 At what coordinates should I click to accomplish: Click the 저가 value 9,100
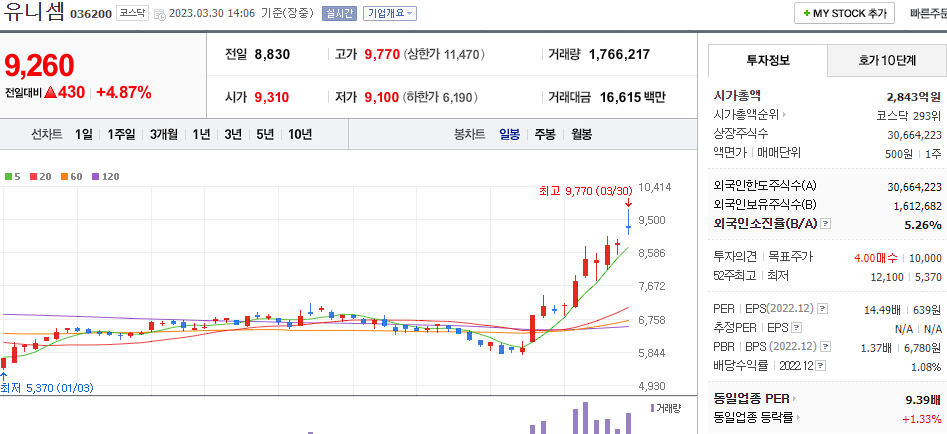382,97
